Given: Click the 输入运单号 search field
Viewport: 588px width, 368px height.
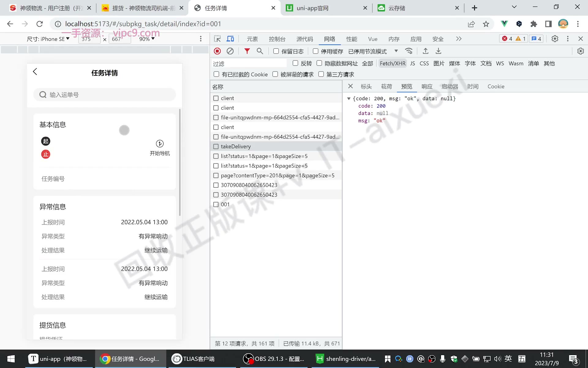Looking at the screenshot, I should coord(104,95).
